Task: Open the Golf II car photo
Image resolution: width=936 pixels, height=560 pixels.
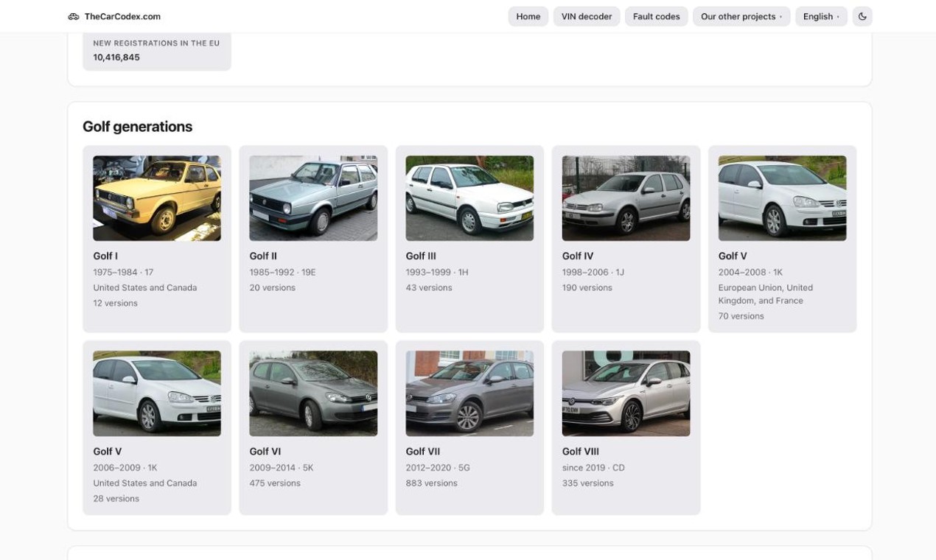Action: [x=313, y=198]
